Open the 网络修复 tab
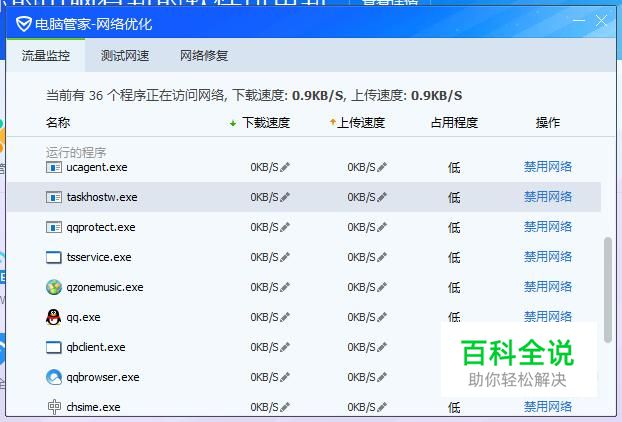The width and height of the screenshot is (622, 422). point(204,56)
